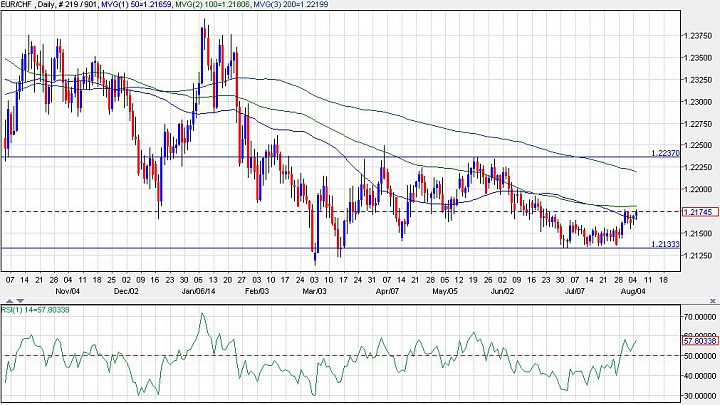
Task: Click the 40.00000 RSI axis label
Action: point(700,376)
